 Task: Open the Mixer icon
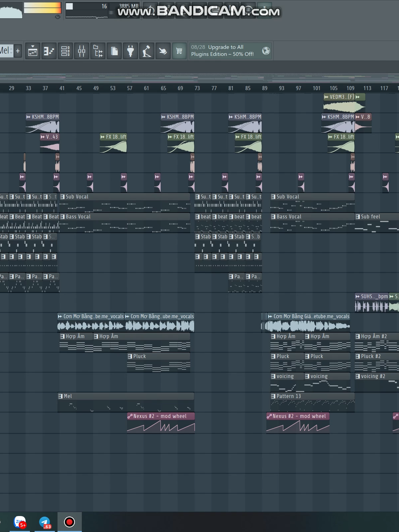[81, 51]
